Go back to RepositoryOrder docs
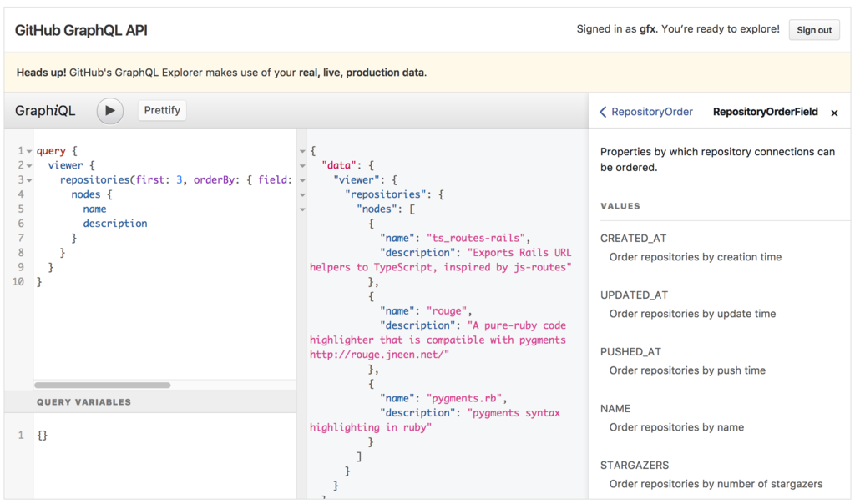 point(646,112)
